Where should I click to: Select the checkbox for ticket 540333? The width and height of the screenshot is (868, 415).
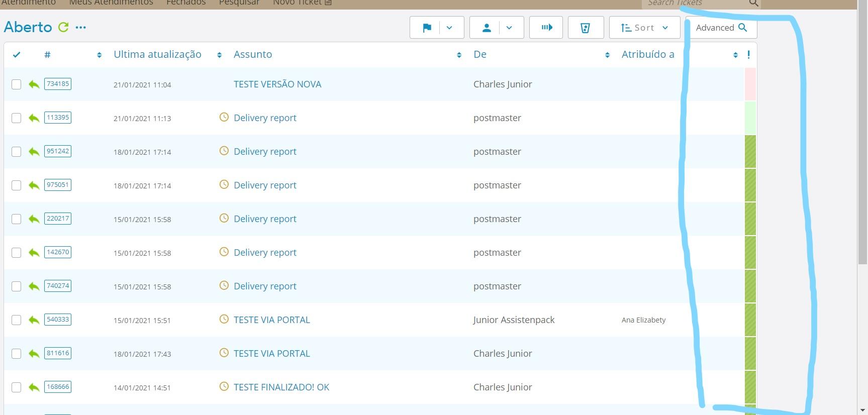pyautogui.click(x=17, y=320)
